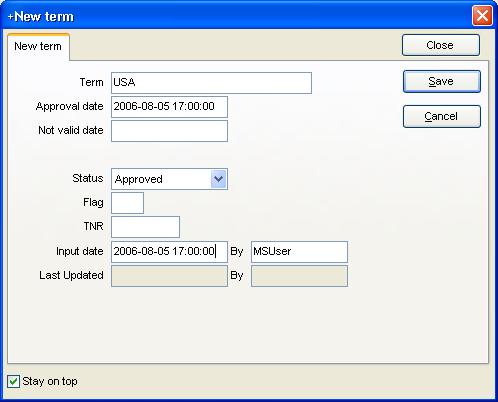
Task: Toggle the Stay on top checkbox
Action: (x=13, y=381)
